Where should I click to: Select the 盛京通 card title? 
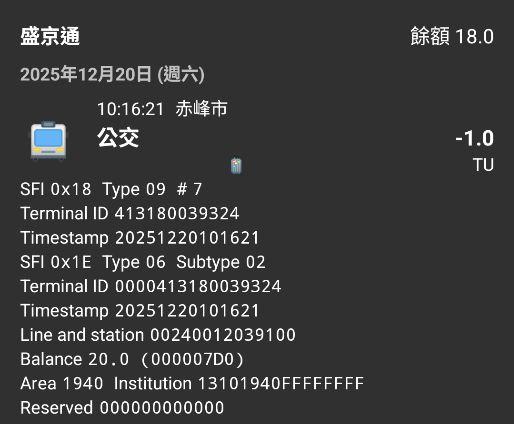click(50, 36)
